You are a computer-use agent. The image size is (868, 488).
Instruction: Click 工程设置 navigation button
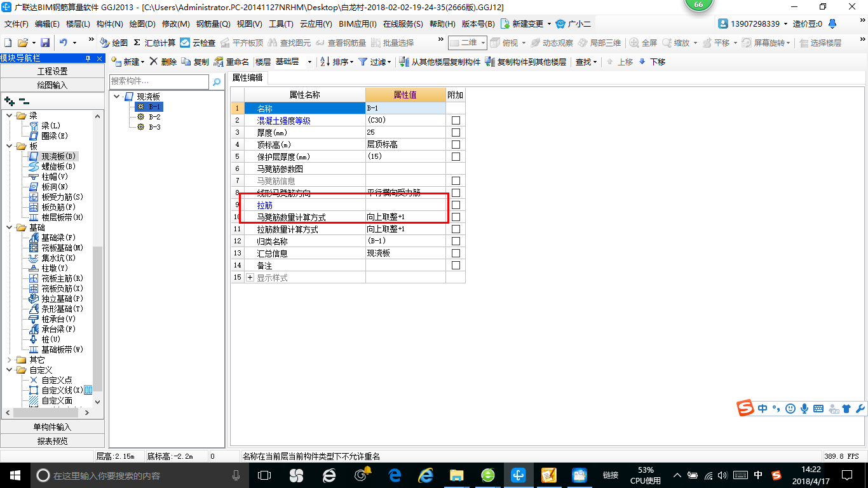(x=52, y=71)
